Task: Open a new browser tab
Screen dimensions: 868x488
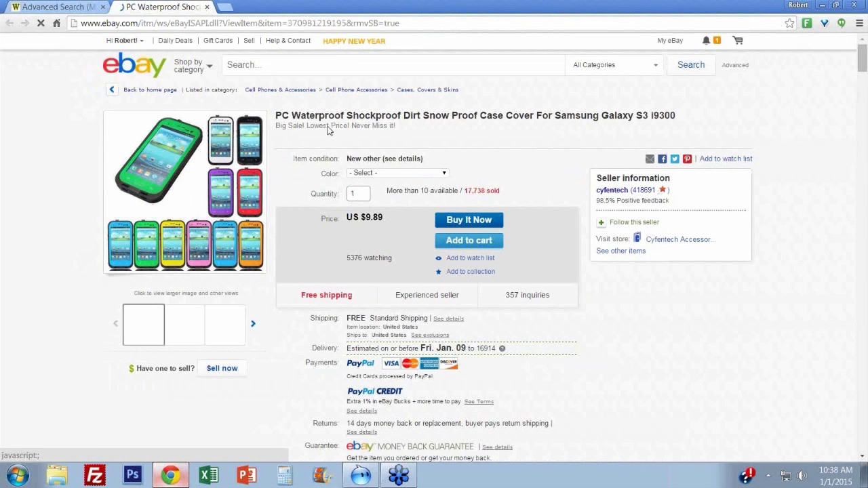Action: click(225, 7)
